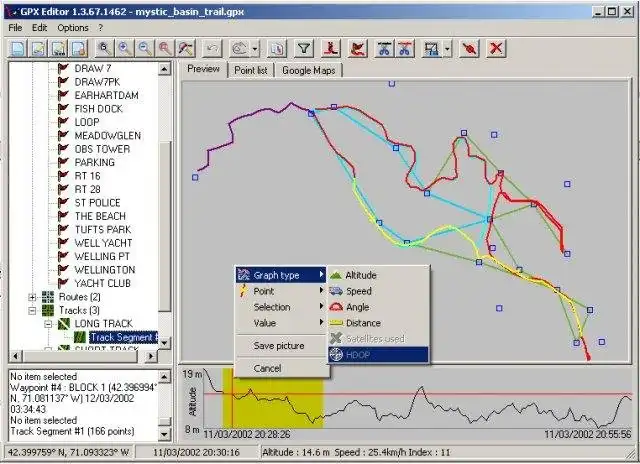Click the red X delete toolbar icon
This screenshot has height=464, width=640.
tap(496, 49)
